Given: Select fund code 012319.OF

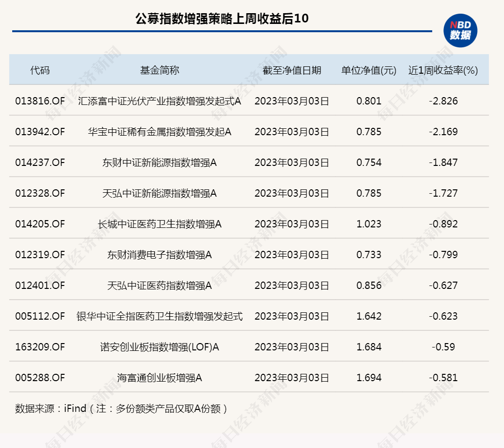Looking at the screenshot, I should click(40, 255).
